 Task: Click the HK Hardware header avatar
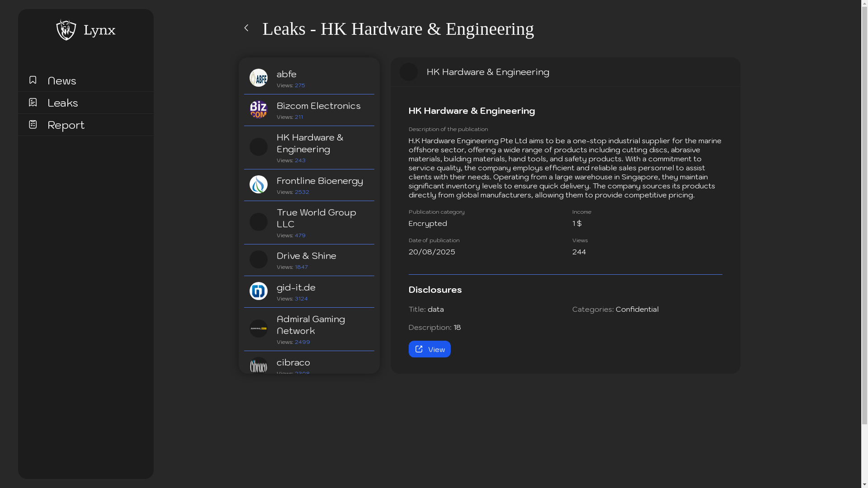409,72
